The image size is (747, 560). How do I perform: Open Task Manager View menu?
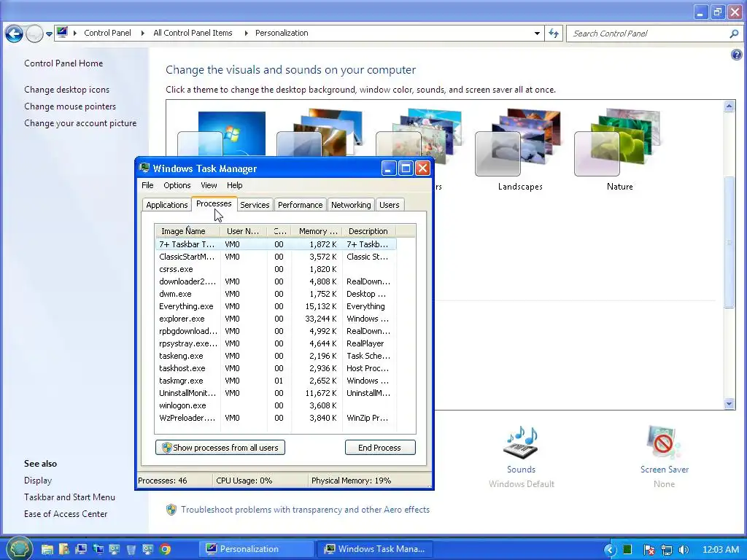coord(209,185)
